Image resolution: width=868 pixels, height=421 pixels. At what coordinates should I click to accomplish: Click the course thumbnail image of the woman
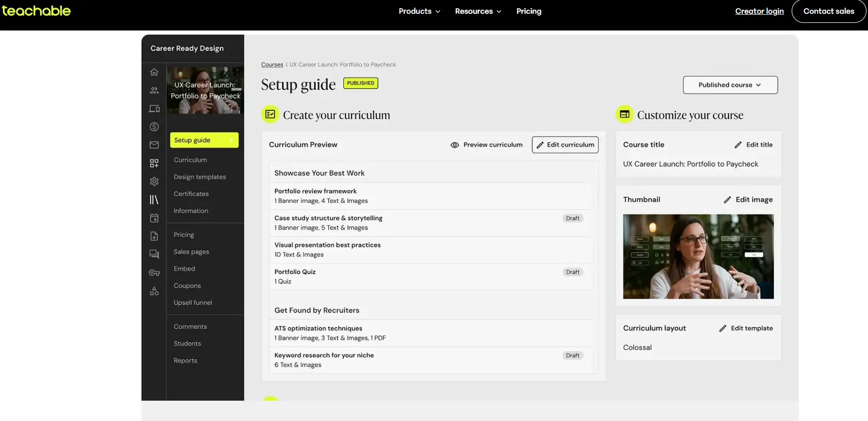[698, 256]
